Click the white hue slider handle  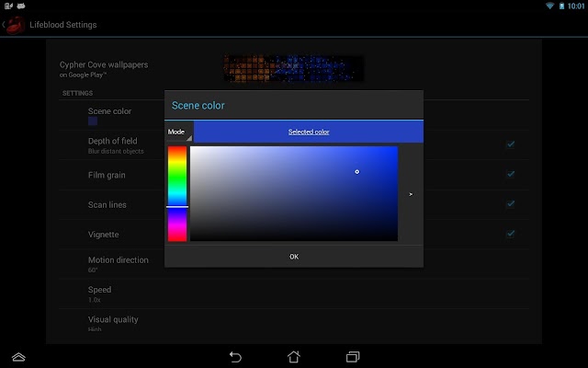click(x=177, y=206)
